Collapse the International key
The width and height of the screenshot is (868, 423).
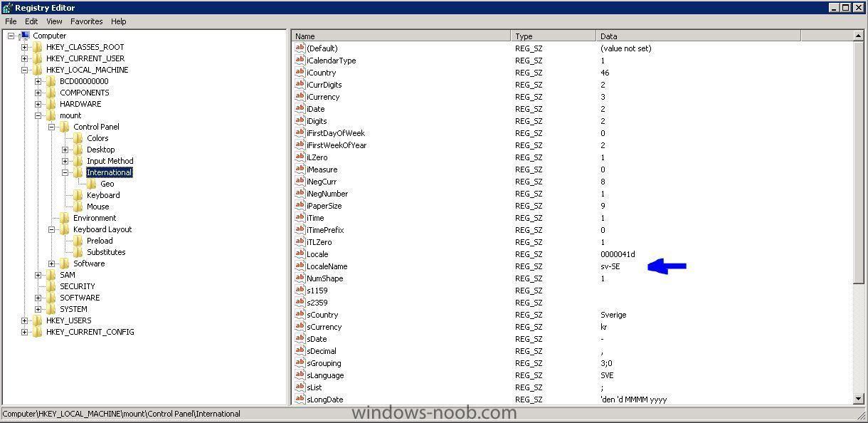click(65, 172)
